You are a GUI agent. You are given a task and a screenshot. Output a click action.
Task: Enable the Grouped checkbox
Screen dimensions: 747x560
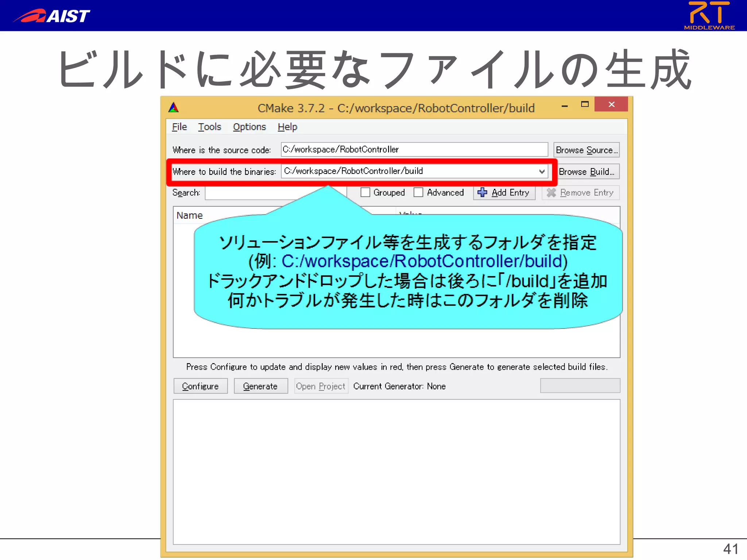pyautogui.click(x=365, y=192)
